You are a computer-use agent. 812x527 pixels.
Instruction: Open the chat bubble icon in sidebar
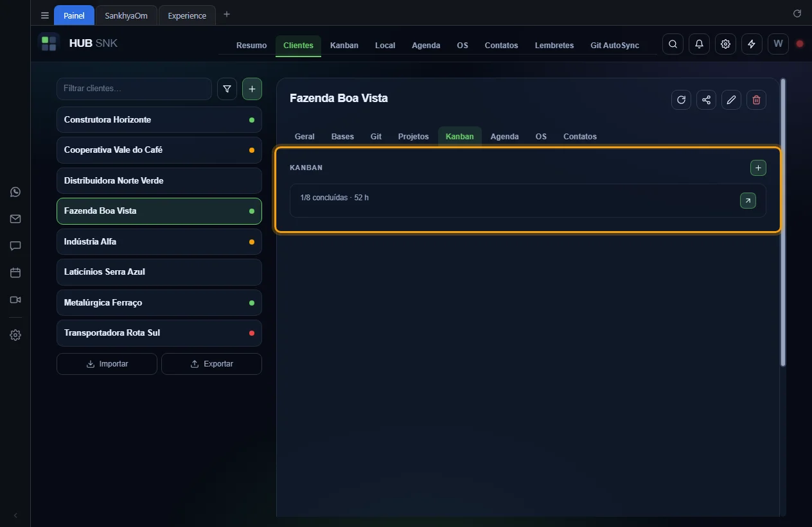tap(15, 246)
